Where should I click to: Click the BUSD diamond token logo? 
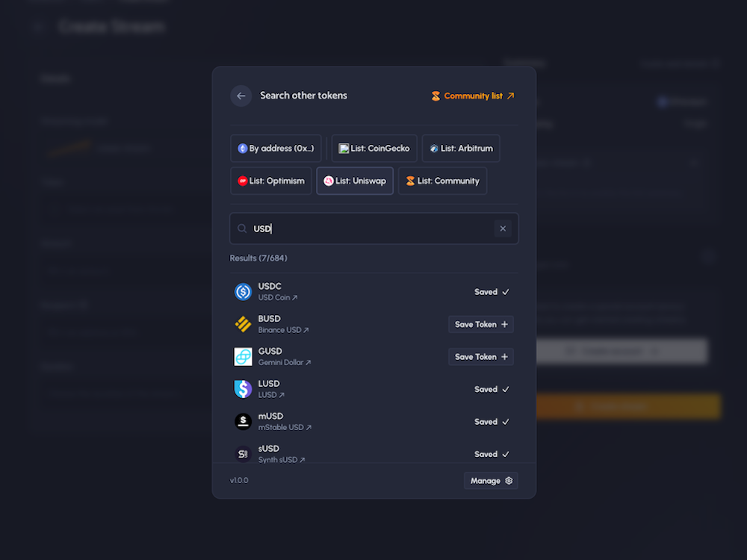(242, 324)
